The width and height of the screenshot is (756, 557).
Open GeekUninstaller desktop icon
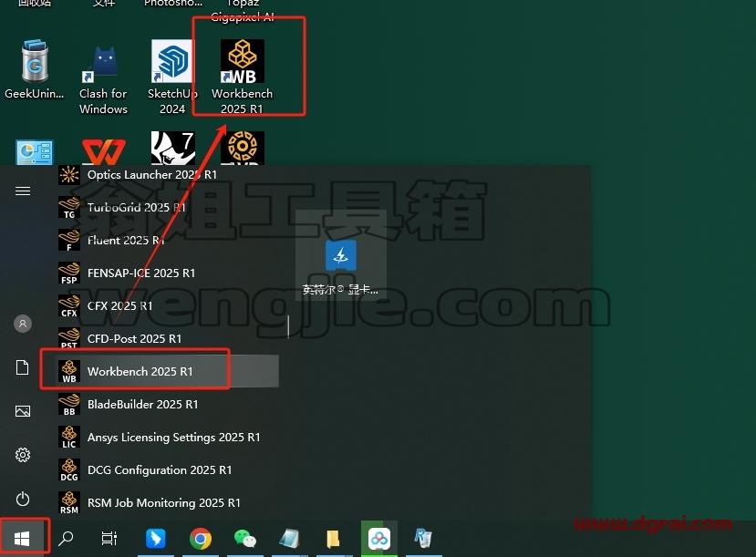35,70
